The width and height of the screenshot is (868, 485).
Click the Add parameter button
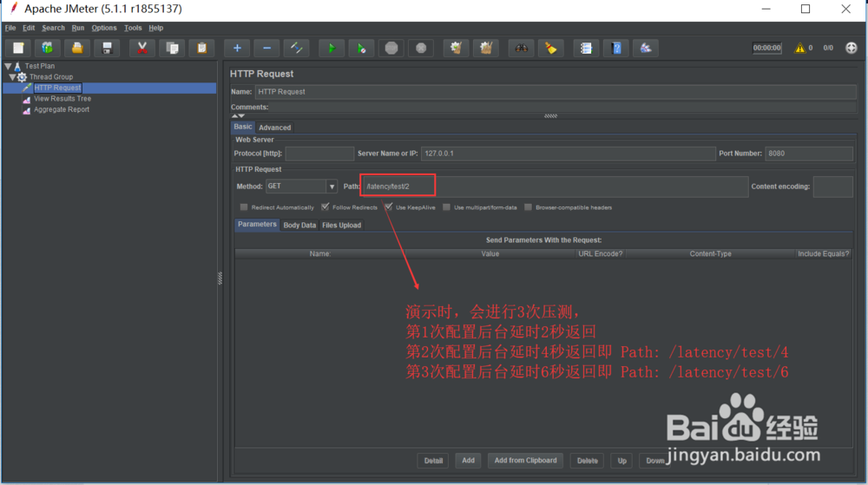469,460
